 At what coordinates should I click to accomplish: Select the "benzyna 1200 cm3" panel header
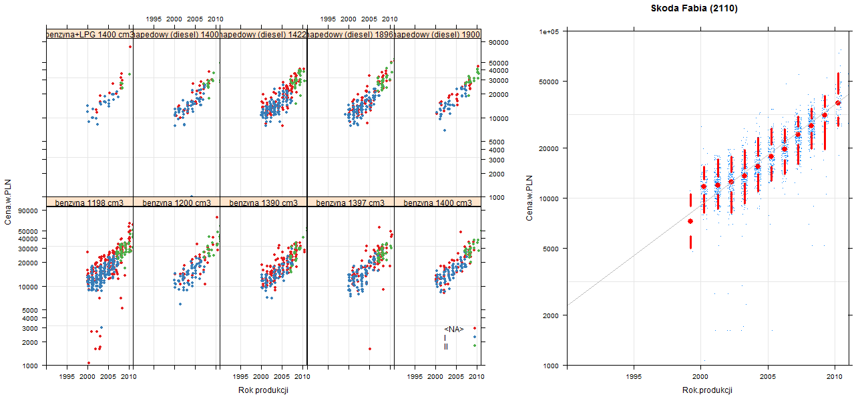[x=177, y=202]
